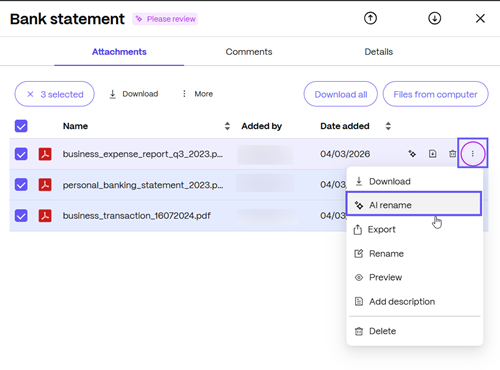Click the Bank statement title
Screen dimensions: 500x370
pos(67,19)
